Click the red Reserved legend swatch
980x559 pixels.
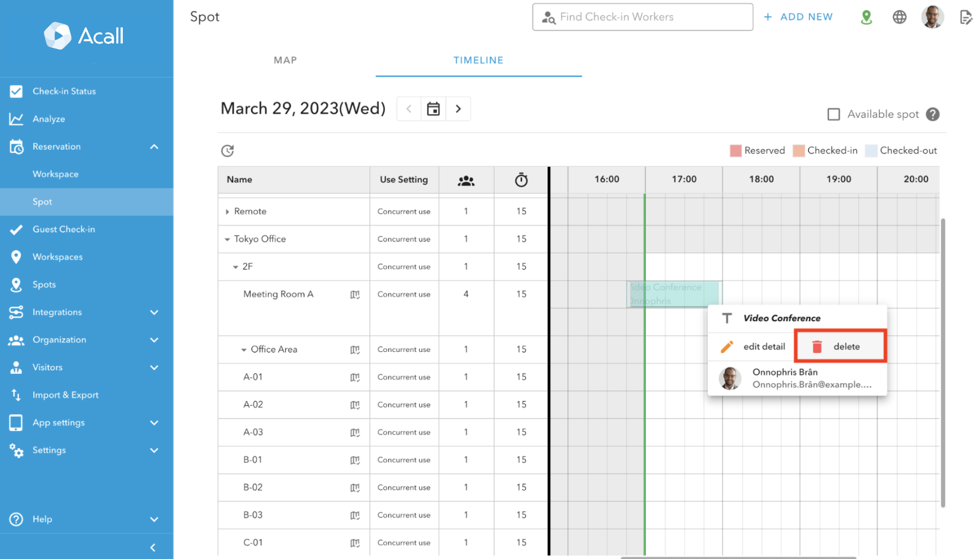point(736,150)
